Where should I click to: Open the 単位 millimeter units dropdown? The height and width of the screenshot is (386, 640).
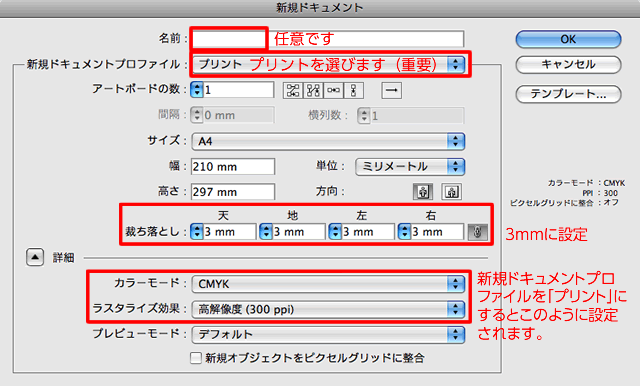click(x=410, y=166)
